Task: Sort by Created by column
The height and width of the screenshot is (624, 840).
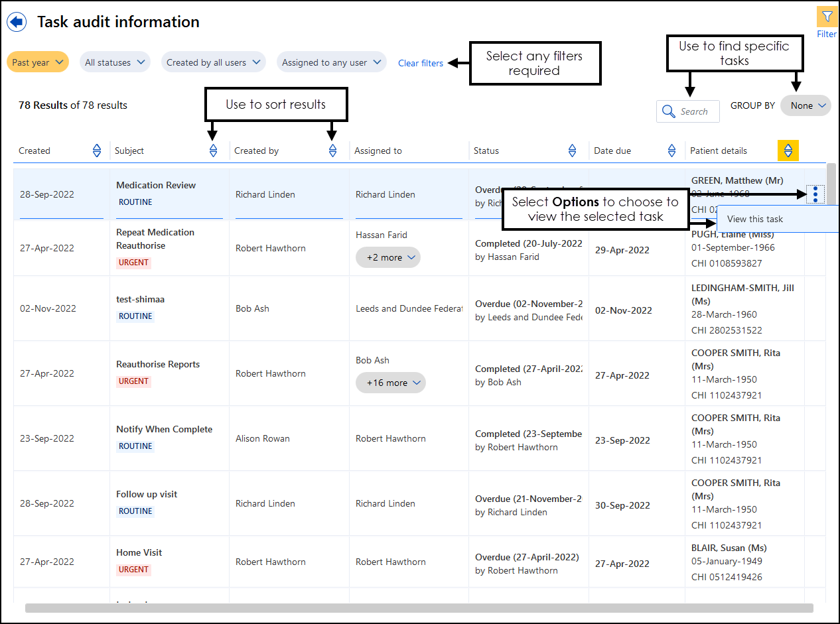Action: point(333,151)
